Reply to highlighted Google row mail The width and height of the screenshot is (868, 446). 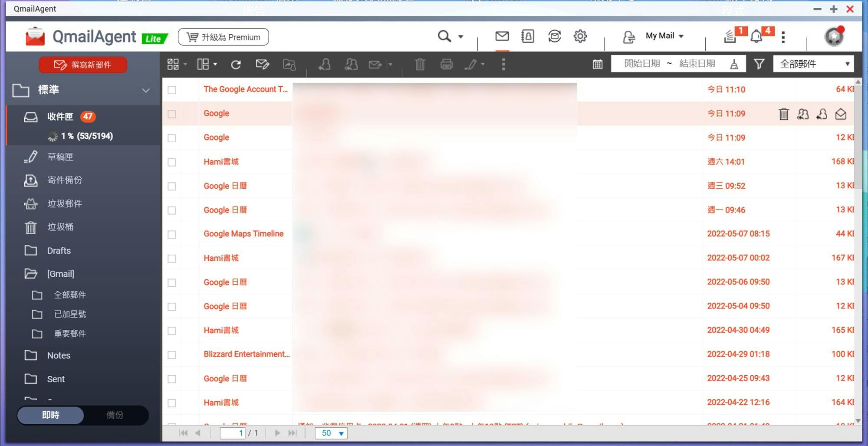[x=822, y=114]
